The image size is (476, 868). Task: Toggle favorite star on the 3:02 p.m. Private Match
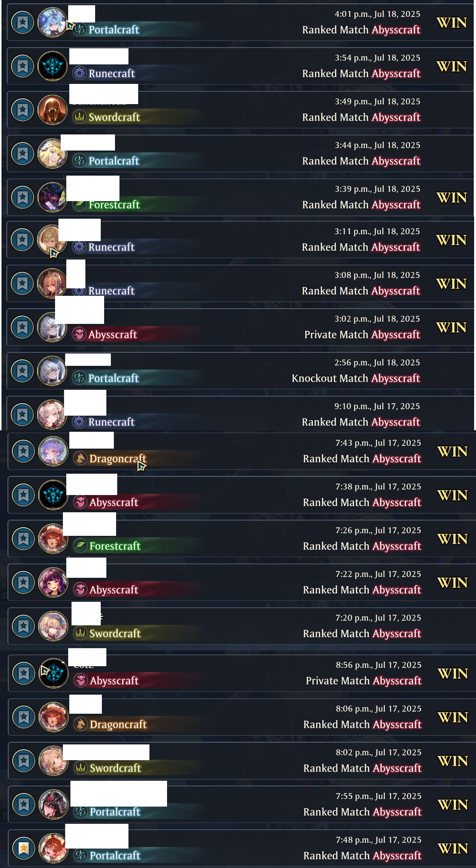[22, 327]
